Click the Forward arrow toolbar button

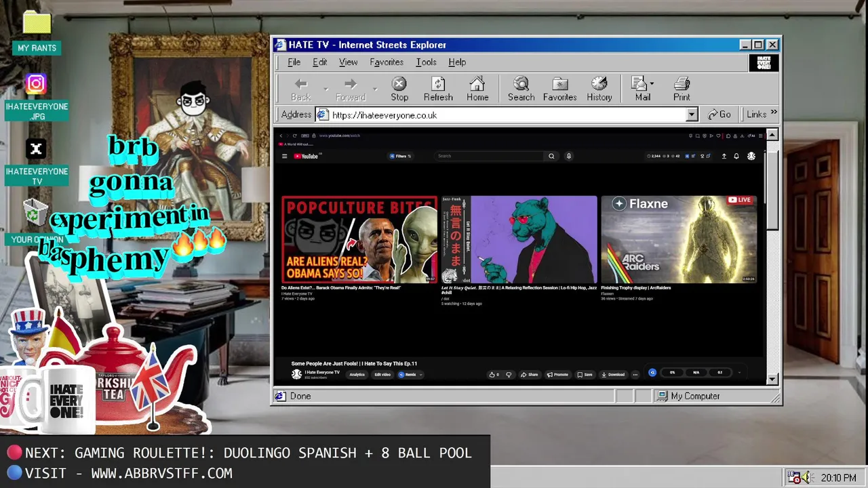350,89
